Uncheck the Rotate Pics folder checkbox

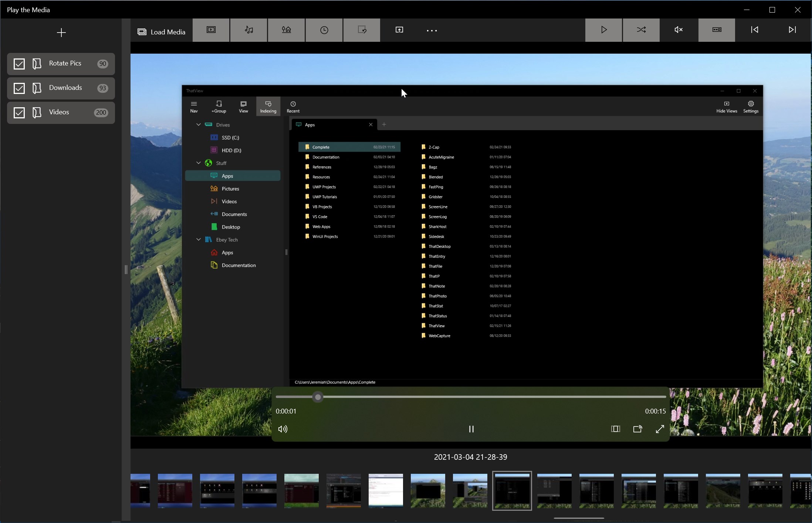[19, 64]
